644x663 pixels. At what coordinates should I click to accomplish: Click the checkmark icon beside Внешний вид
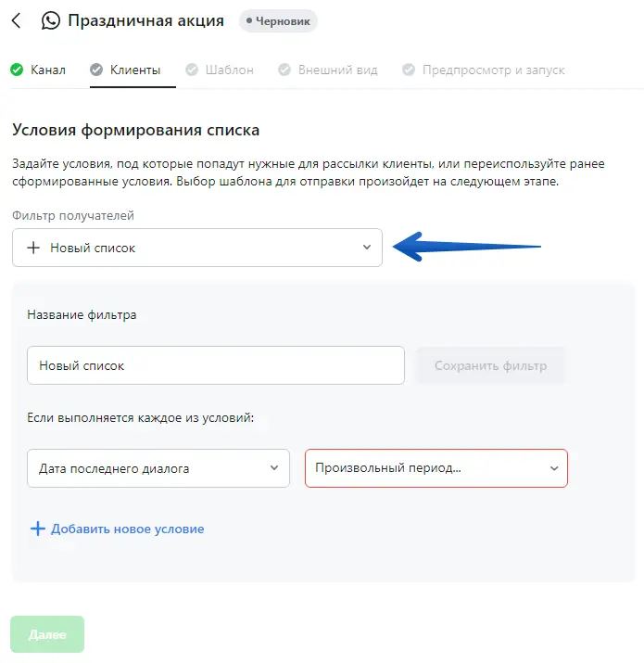coord(284,70)
